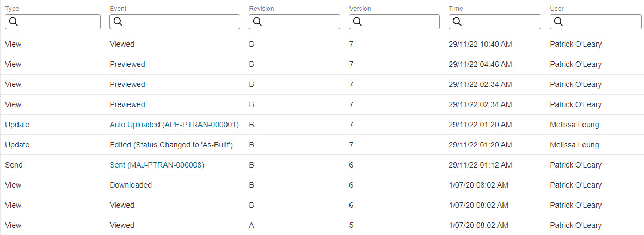Open the Sent (MAJ-PTRAN-000008) link

coord(157,165)
